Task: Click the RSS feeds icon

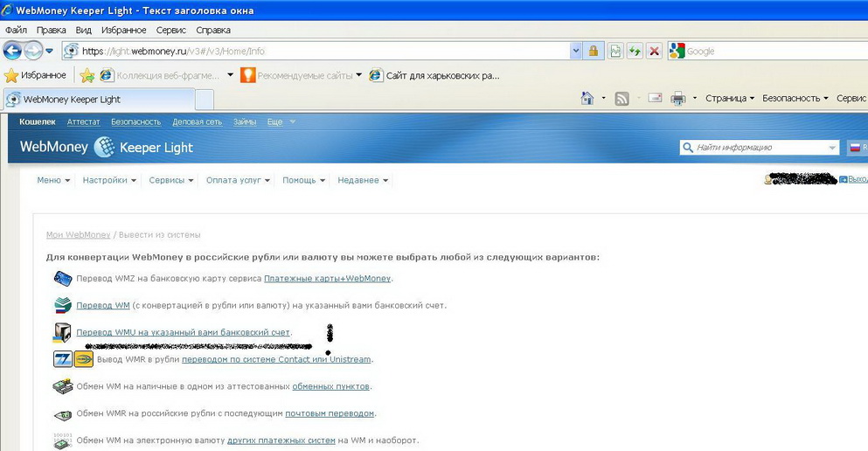Action: [622, 99]
